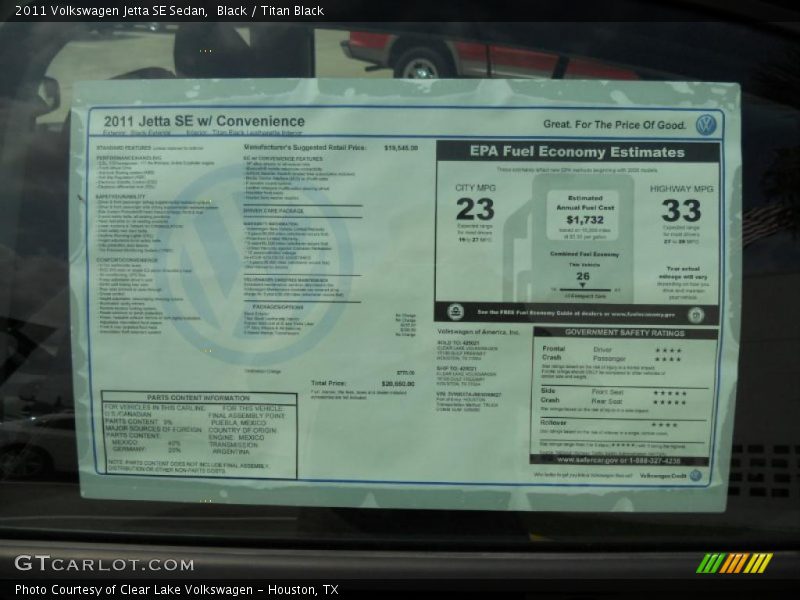Click the $20,650.00 total price amount
800x600 pixels.
(398, 384)
